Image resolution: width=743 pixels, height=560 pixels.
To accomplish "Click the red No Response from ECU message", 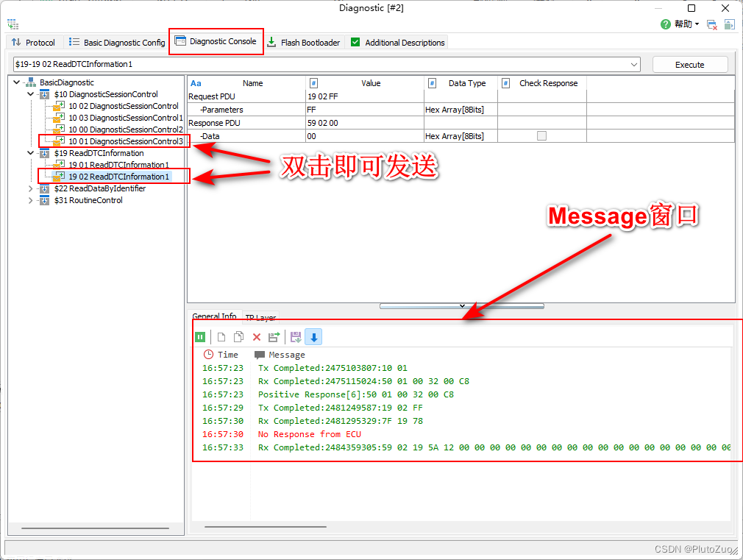I will coord(310,434).
